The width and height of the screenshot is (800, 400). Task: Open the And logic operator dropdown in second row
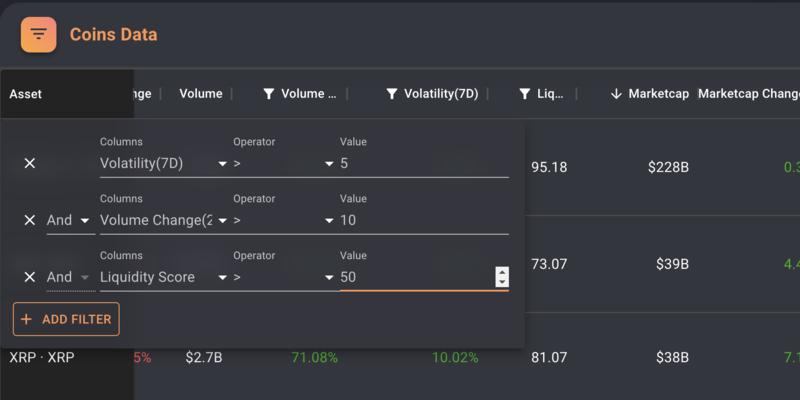69,220
